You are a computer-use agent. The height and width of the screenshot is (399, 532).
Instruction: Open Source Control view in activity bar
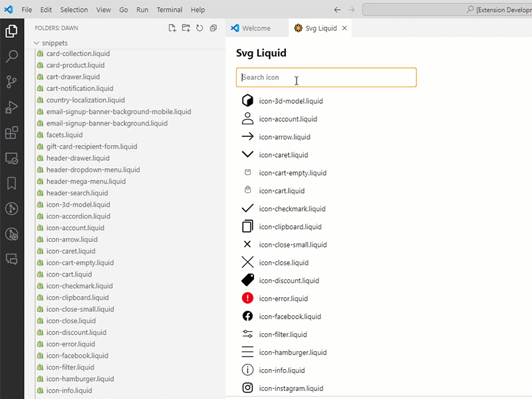click(11, 82)
